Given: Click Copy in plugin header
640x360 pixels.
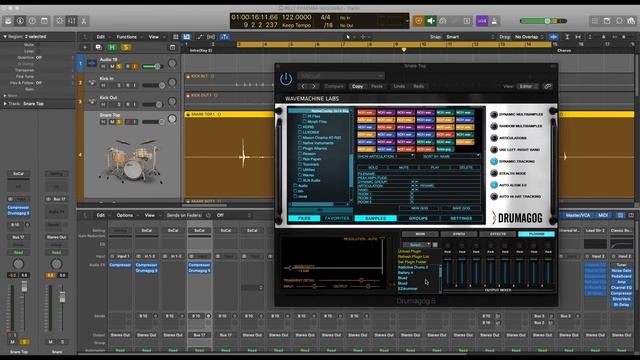Looking at the screenshot, I should tap(358, 86).
